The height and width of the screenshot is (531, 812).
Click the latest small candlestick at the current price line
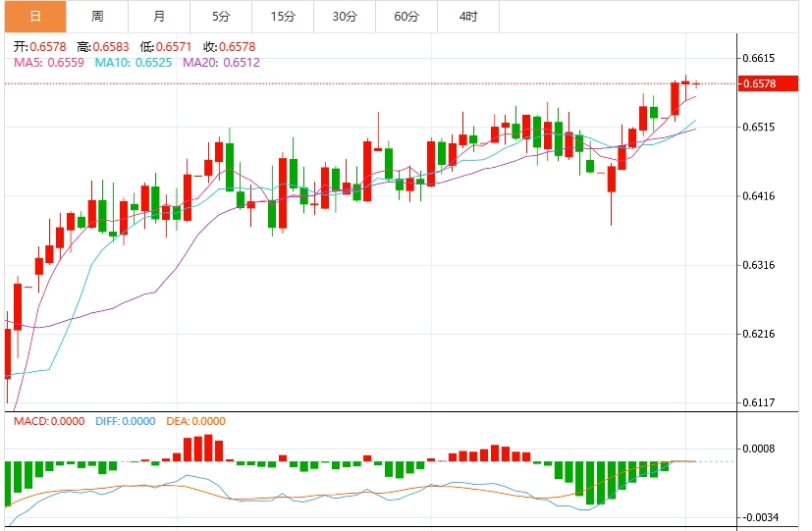[x=696, y=83]
